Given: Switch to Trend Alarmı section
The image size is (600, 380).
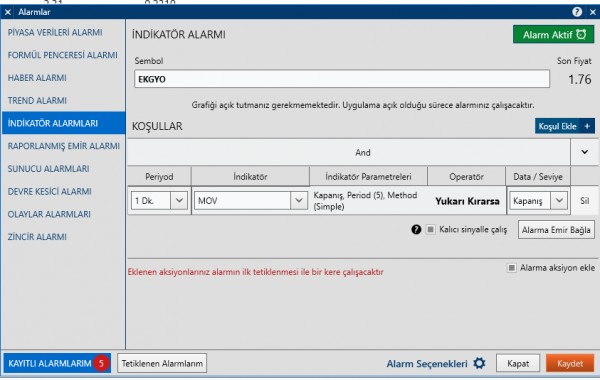Looking at the screenshot, I should [x=37, y=100].
